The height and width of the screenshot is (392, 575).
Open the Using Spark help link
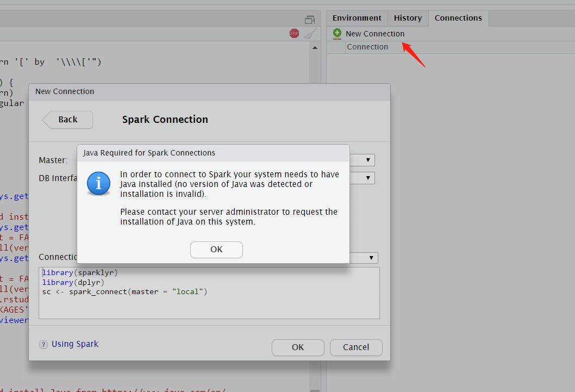tap(75, 344)
